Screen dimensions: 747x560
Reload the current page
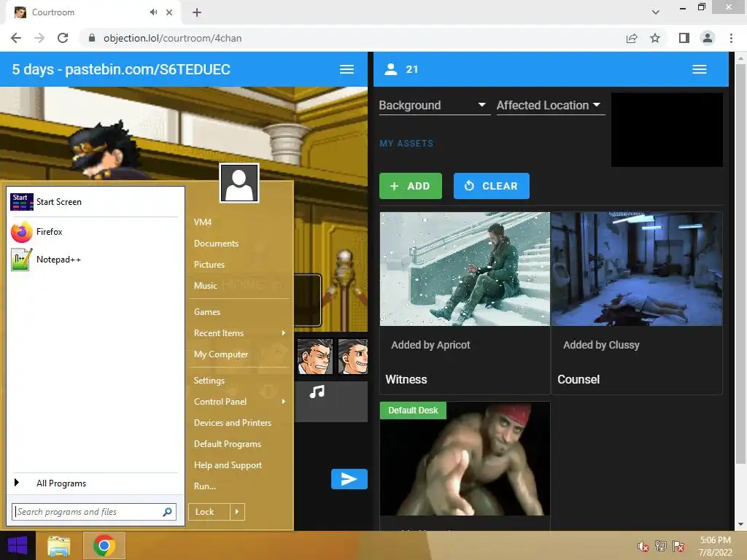pos(63,38)
